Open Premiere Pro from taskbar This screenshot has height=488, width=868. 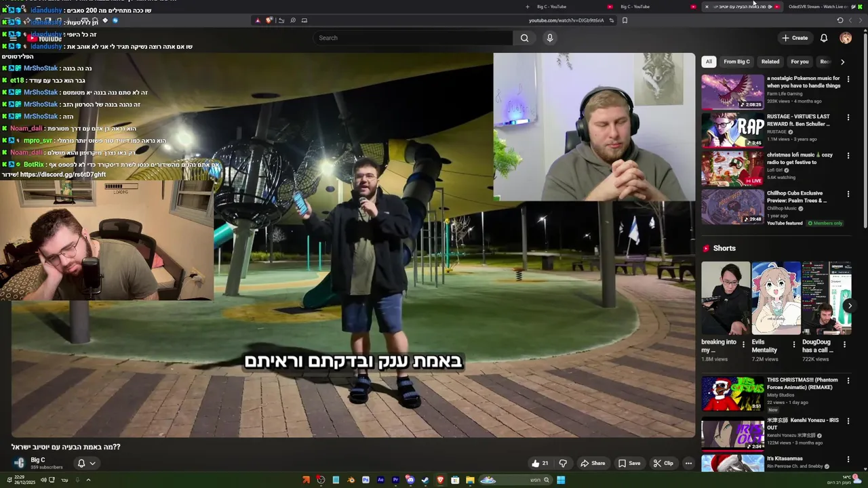(395, 480)
